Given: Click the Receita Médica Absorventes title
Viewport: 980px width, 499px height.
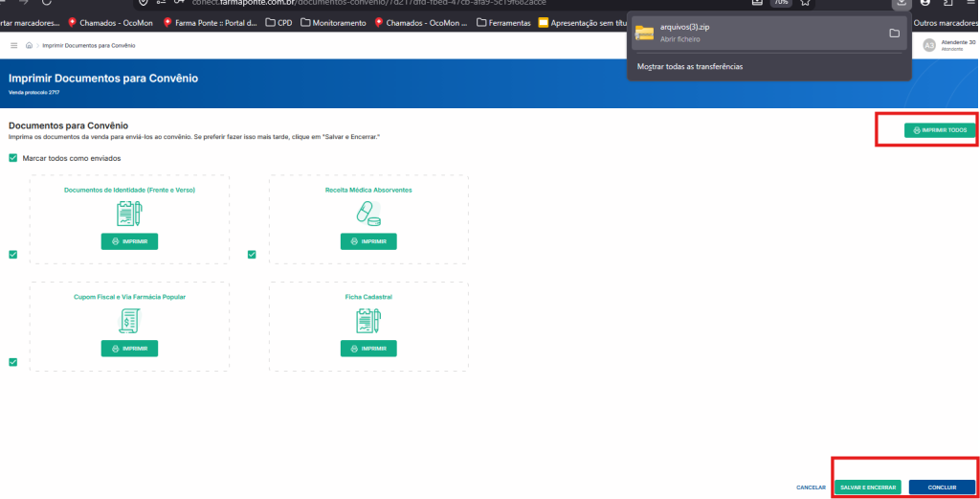Looking at the screenshot, I should [x=368, y=190].
